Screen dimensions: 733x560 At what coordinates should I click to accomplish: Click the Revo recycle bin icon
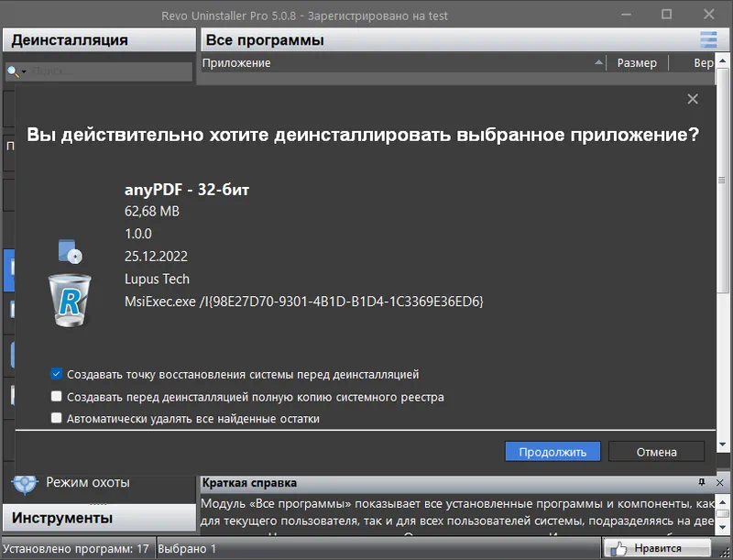pyautogui.click(x=70, y=300)
